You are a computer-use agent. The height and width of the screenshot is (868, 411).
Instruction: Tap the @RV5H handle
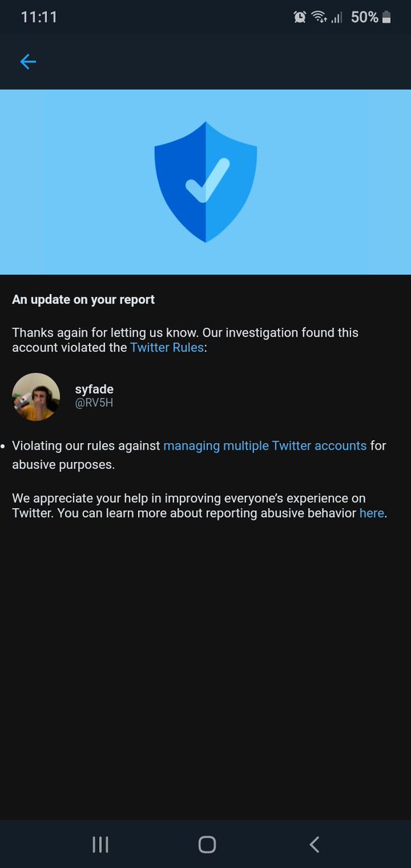93,403
